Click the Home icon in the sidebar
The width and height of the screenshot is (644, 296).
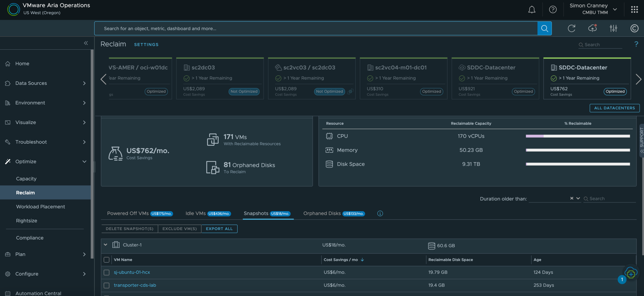click(x=7, y=63)
